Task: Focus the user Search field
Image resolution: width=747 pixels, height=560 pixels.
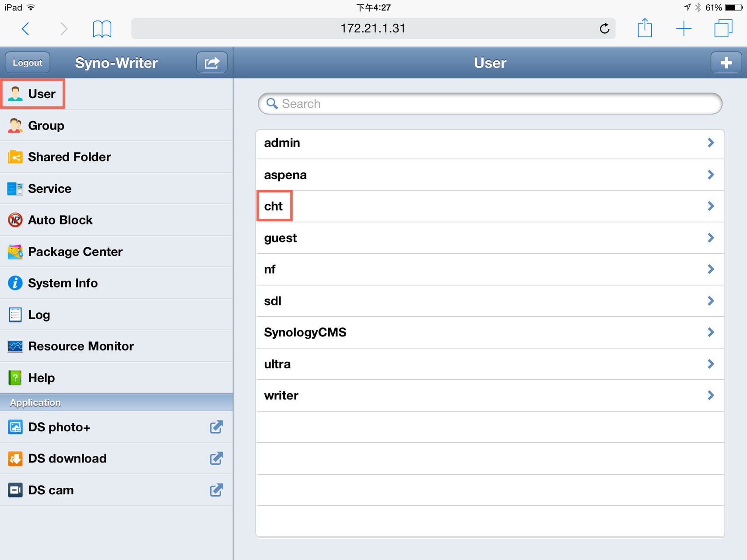Action: (490, 104)
